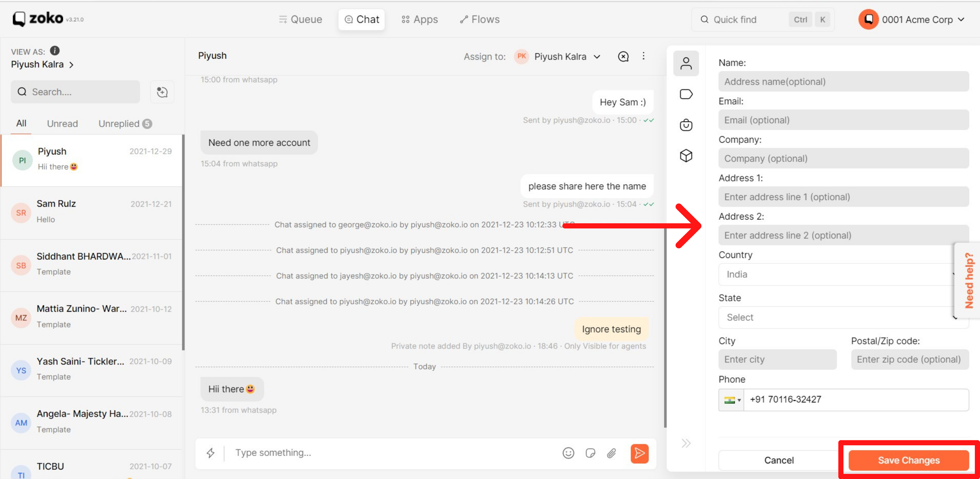This screenshot has width=980, height=479.
Task: Open the products cube sidebar icon
Action: [x=686, y=156]
